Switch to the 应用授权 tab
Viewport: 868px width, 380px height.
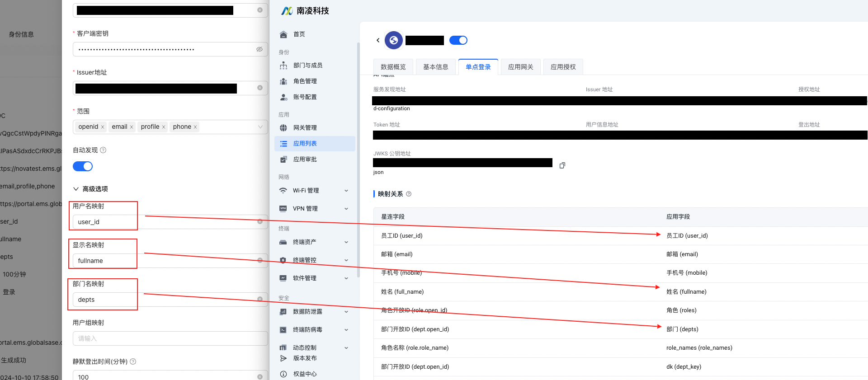pos(563,67)
